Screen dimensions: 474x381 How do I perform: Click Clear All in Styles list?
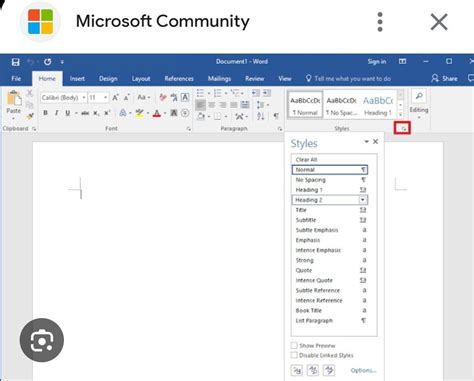click(330, 159)
